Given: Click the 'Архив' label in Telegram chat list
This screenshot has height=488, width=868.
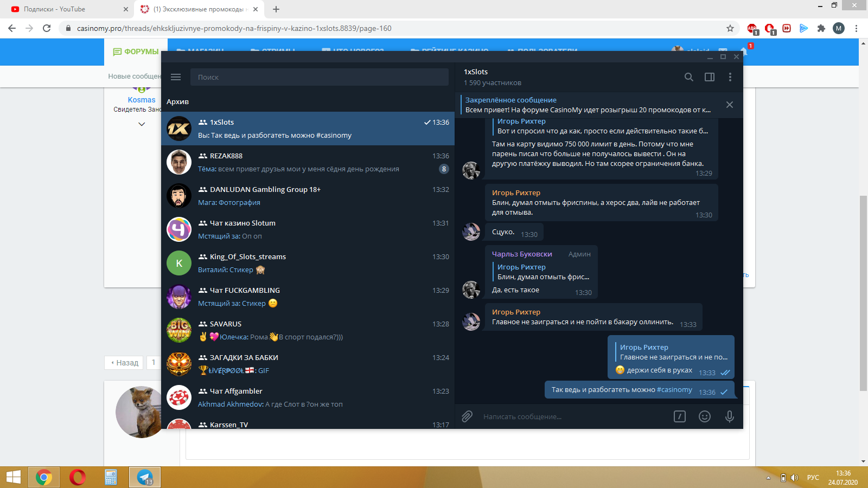Looking at the screenshot, I should 177,101.
